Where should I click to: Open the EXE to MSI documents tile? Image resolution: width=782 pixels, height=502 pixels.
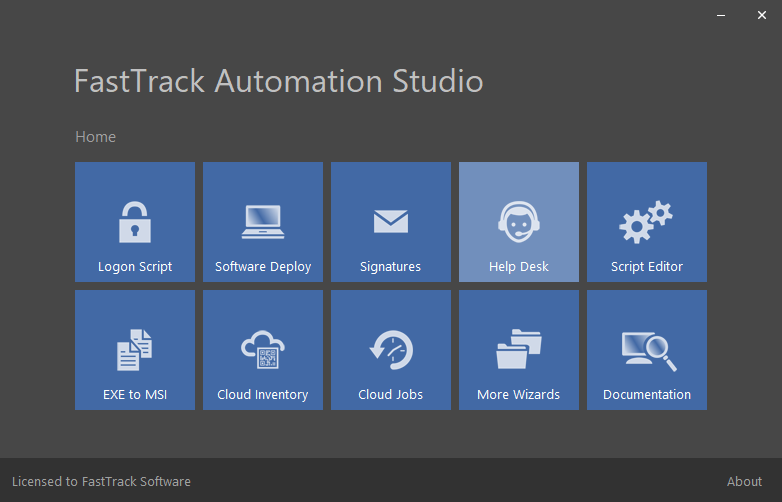pos(135,350)
